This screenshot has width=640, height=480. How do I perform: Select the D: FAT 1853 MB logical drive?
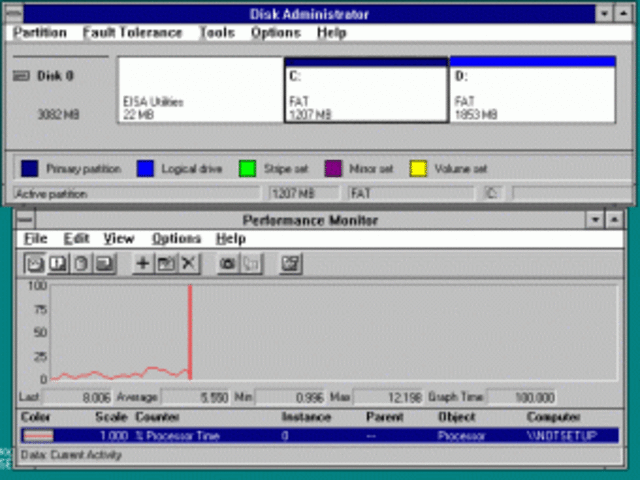532,90
